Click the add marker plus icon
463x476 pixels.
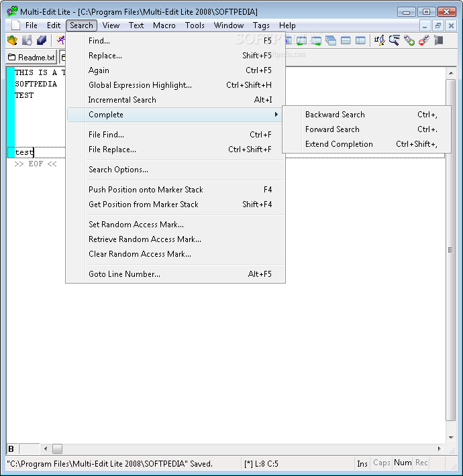[409, 40]
